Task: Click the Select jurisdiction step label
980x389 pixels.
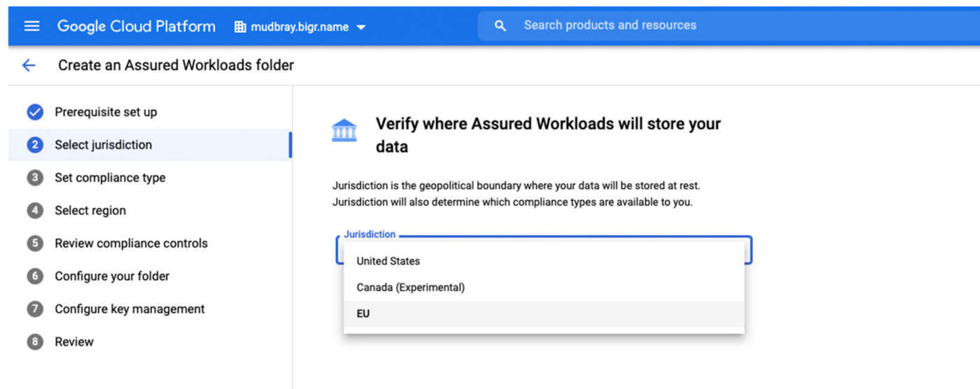Action: 103,145
